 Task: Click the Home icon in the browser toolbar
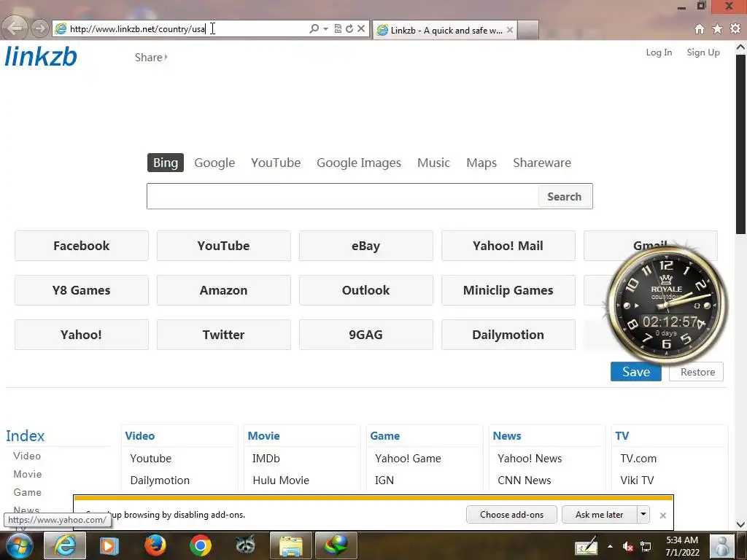pos(700,29)
